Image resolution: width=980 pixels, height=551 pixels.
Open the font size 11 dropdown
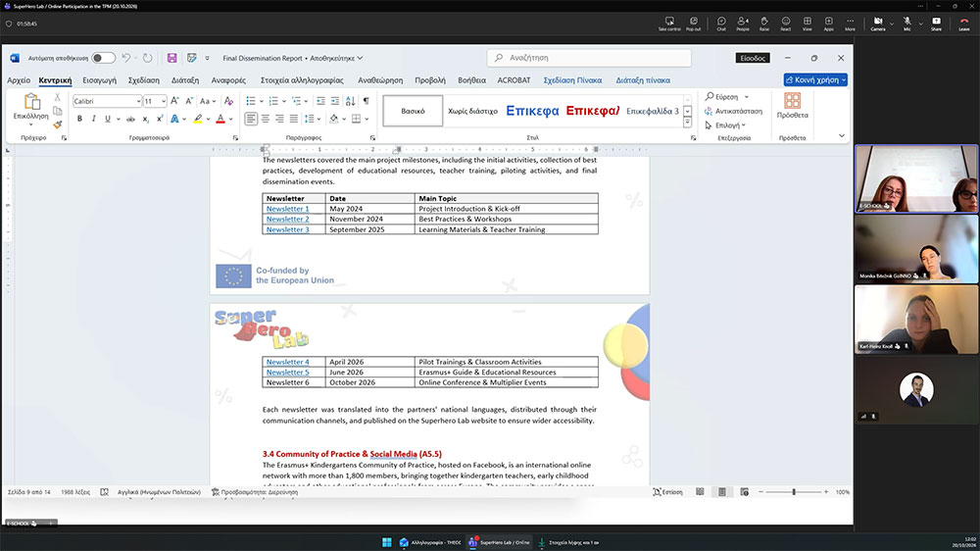tap(163, 101)
